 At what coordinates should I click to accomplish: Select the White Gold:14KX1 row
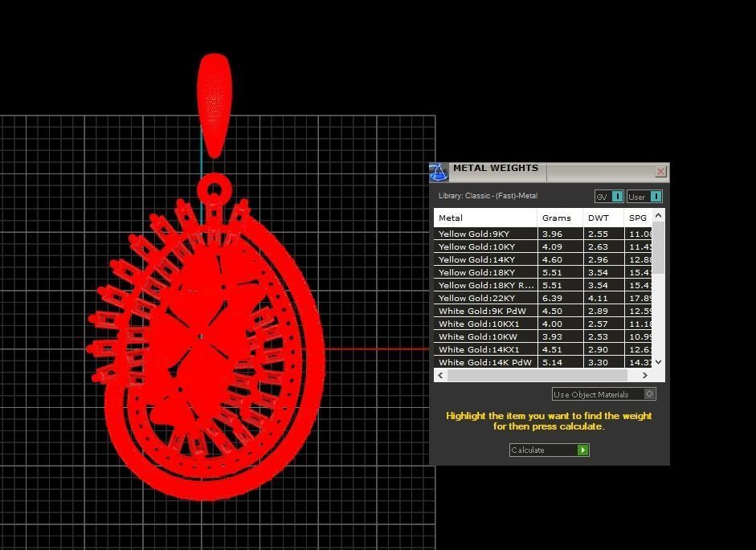click(x=543, y=349)
